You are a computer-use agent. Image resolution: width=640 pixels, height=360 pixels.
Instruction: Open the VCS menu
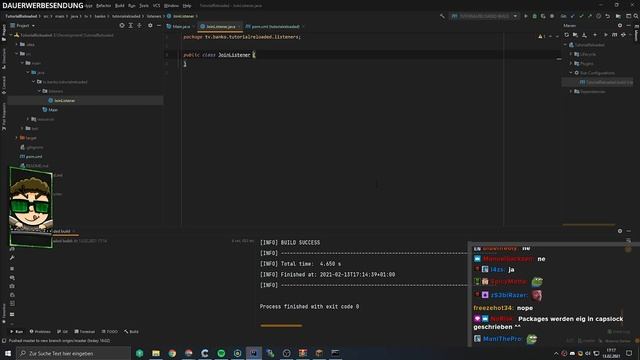pyautogui.click(x=156, y=6)
